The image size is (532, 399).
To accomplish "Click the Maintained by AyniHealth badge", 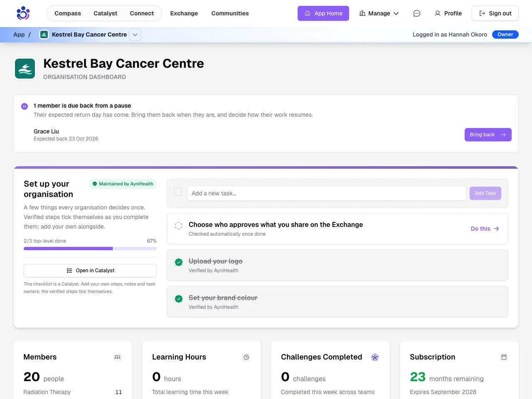I will (123, 184).
